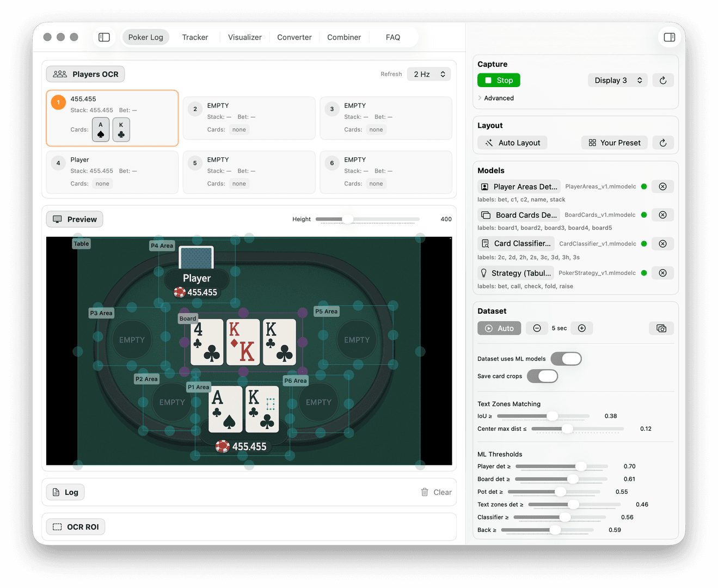Open the Player Areas Detector model button
Image resolution: width=718 pixels, height=588 pixels.
[519, 186]
